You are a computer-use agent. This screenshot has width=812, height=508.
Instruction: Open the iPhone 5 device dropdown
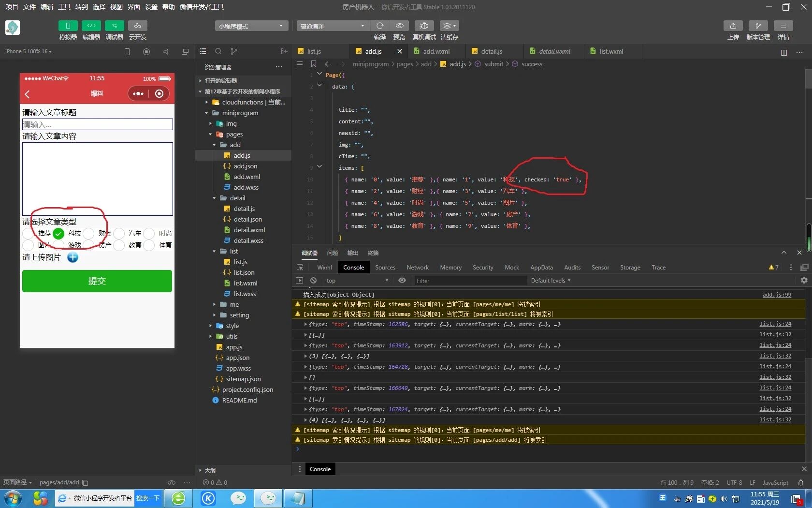click(x=29, y=51)
